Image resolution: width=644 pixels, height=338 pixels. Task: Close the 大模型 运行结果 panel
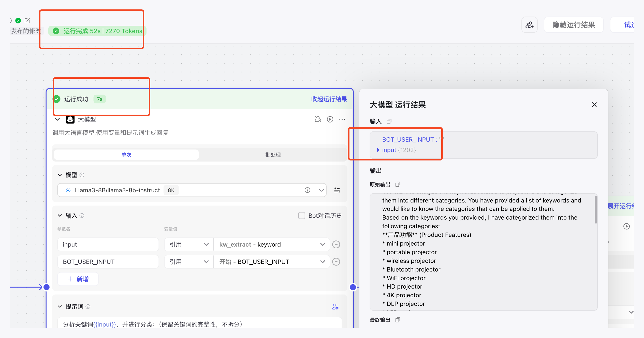(594, 105)
